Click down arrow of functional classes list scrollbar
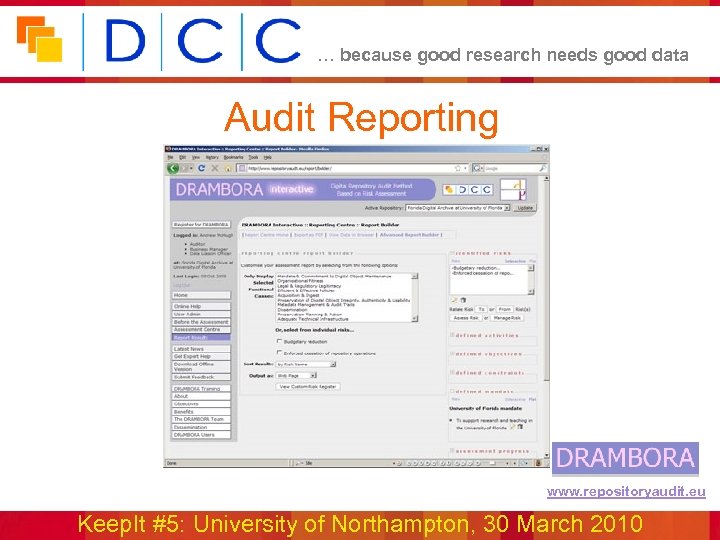Image resolution: width=720 pixels, height=540 pixels. point(415,319)
